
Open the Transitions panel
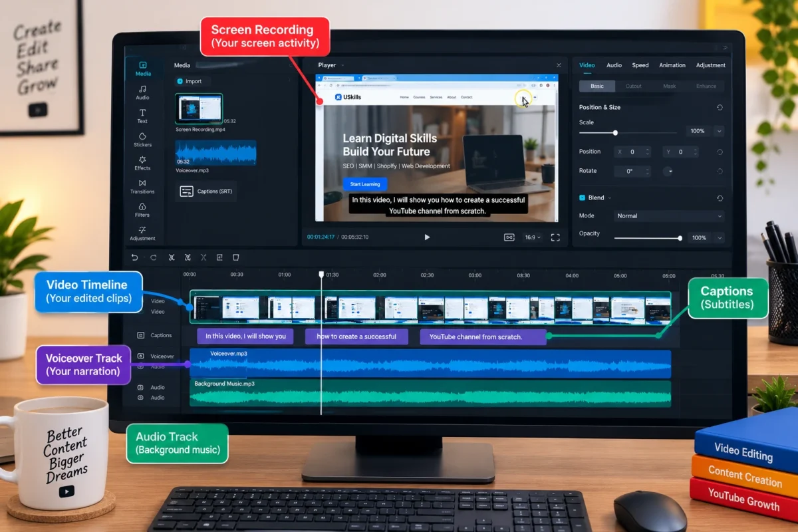pos(142,187)
